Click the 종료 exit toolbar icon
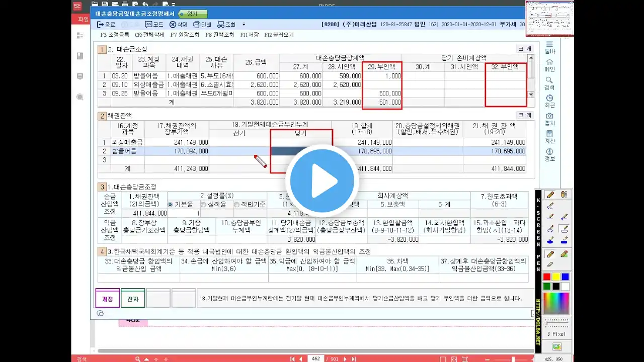The image size is (644, 362). (106, 24)
